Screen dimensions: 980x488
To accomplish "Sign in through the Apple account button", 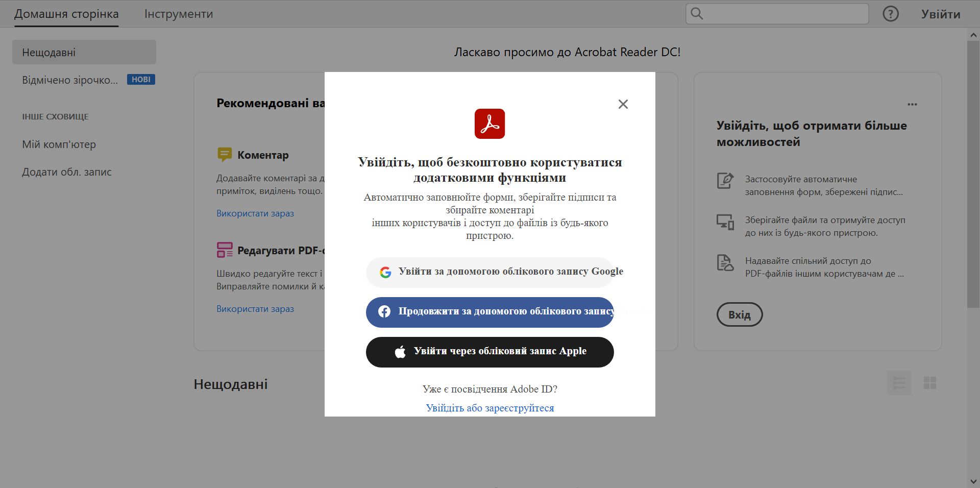I will (489, 352).
